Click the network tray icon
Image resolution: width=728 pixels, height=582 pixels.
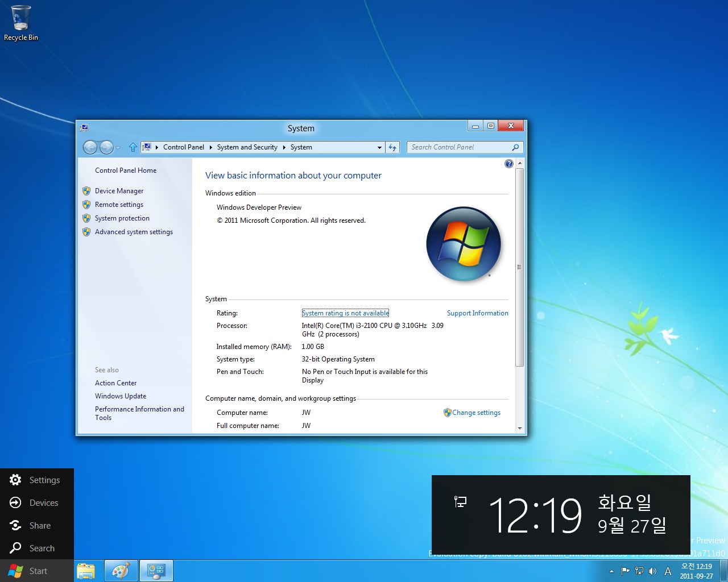coord(639,571)
